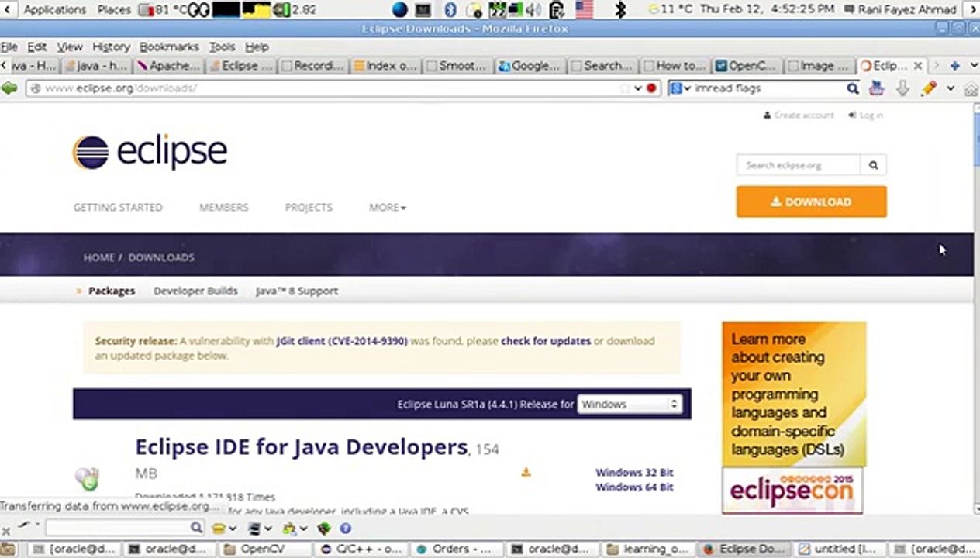Switch to the Smoot... tab

pos(457,66)
